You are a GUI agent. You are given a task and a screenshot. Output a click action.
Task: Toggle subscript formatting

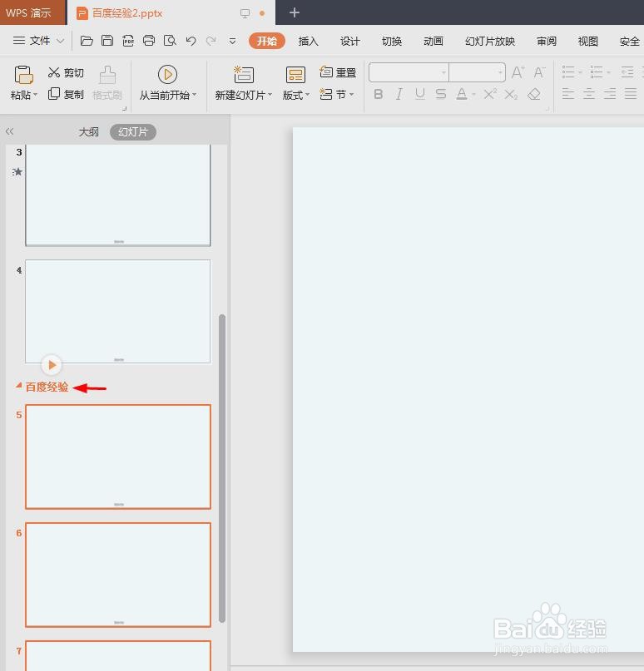pyautogui.click(x=511, y=94)
